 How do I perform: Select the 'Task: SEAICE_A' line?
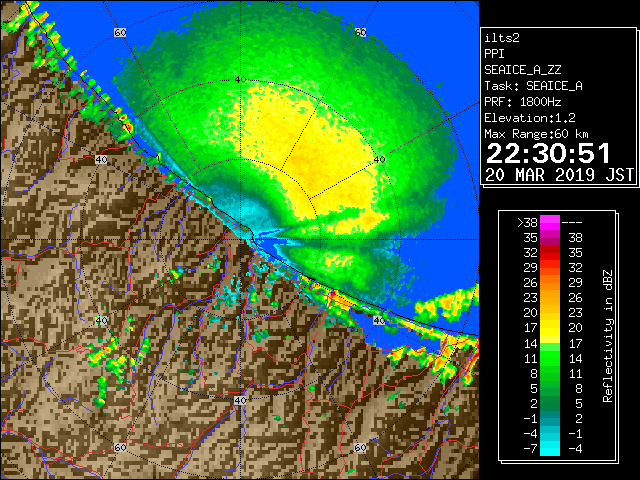click(x=533, y=86)
